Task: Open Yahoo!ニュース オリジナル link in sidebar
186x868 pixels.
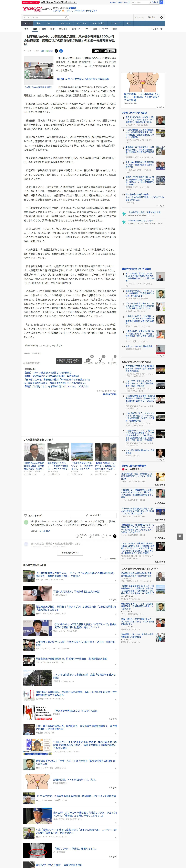Action: pos(141,221)
